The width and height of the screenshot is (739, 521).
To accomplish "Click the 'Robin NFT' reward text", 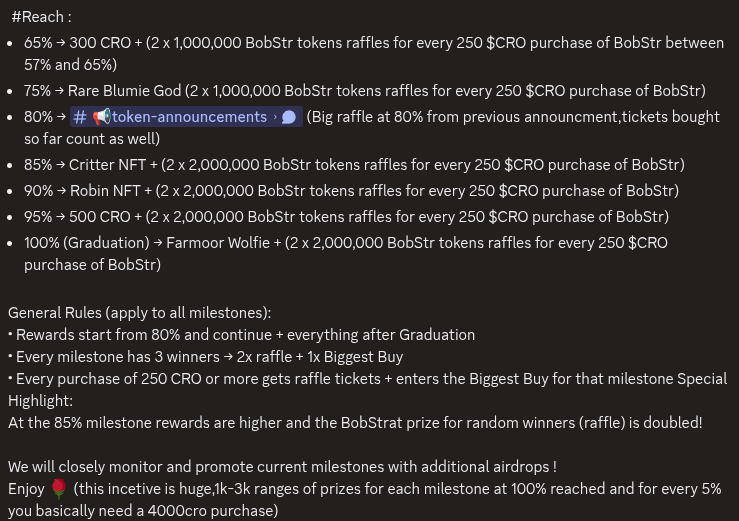I will click(105, 190).
